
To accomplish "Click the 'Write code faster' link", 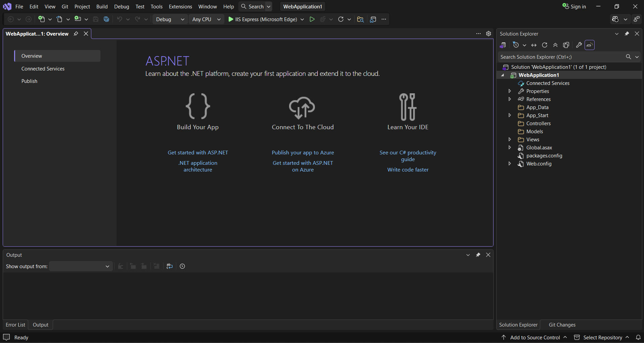I will coord(408,169).
